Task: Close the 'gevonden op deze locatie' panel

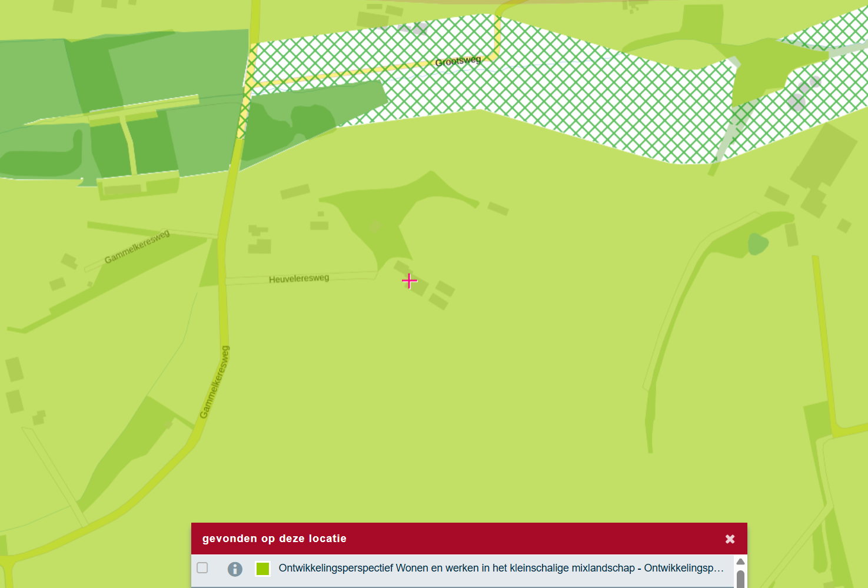Action: [x=730, y=539]
